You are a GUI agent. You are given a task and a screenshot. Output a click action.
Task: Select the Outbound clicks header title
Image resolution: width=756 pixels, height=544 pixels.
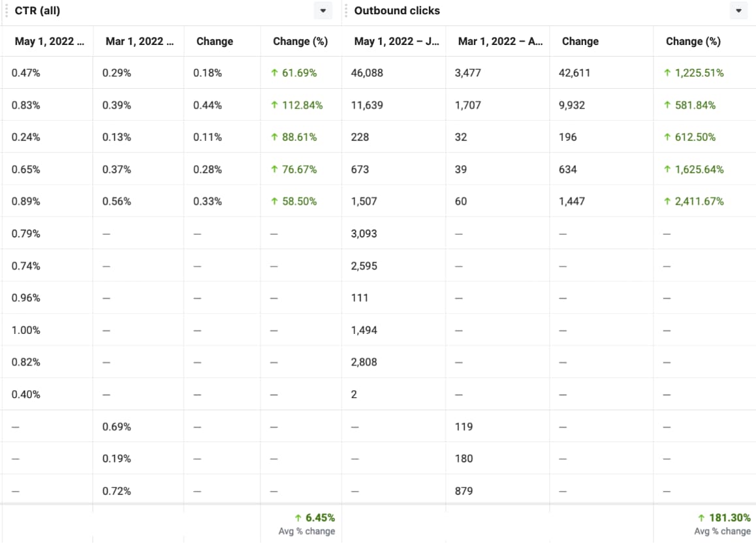tap(397, 10)
